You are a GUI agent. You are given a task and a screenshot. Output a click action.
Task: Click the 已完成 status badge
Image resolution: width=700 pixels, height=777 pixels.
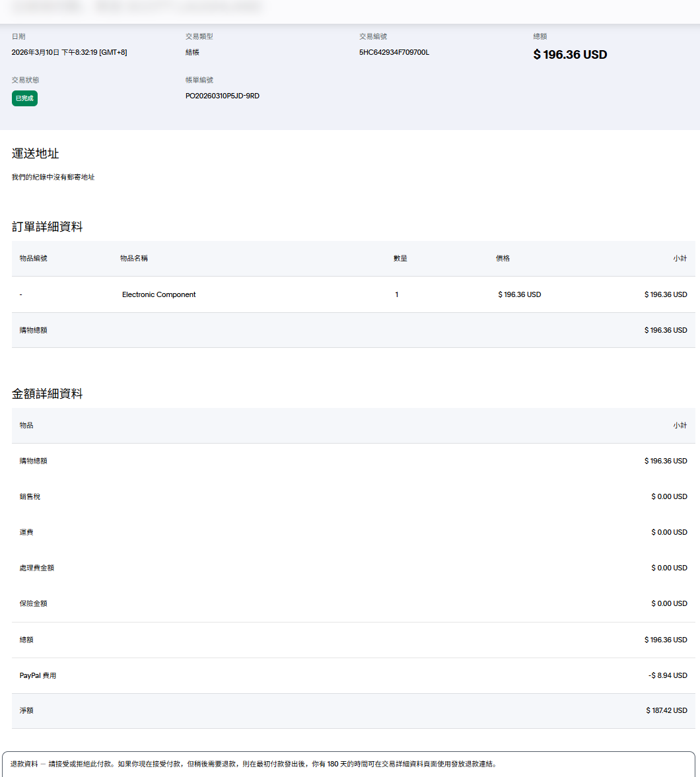[24, 98]
